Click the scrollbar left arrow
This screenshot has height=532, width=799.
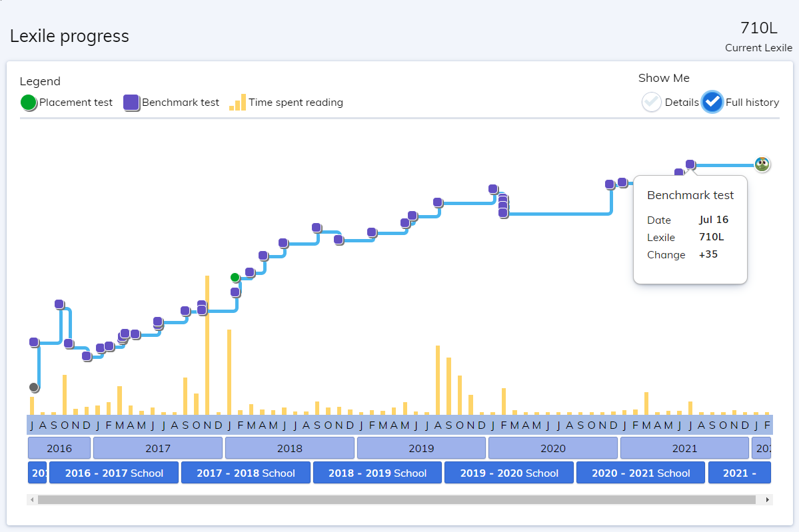click(x=31, y=499)
